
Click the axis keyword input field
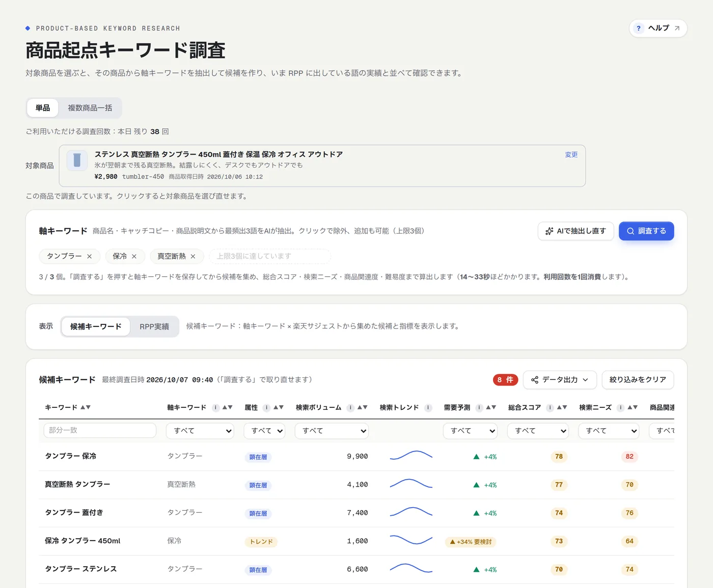coord(270,256)
